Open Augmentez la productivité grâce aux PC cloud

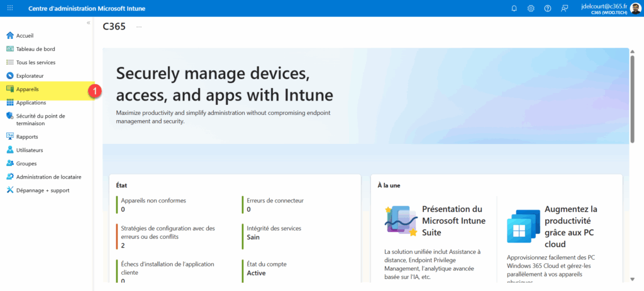[x=571, y=226]
